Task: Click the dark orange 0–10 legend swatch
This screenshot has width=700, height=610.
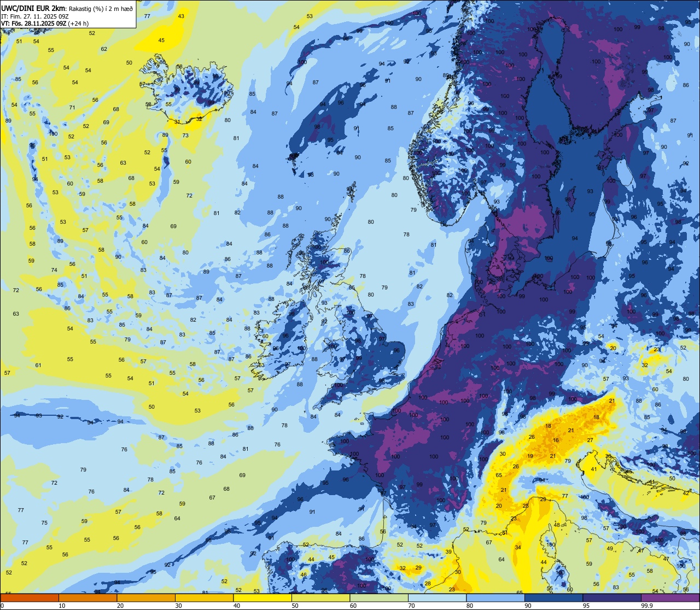Action: pyautogui.click(x=30, y=597)
